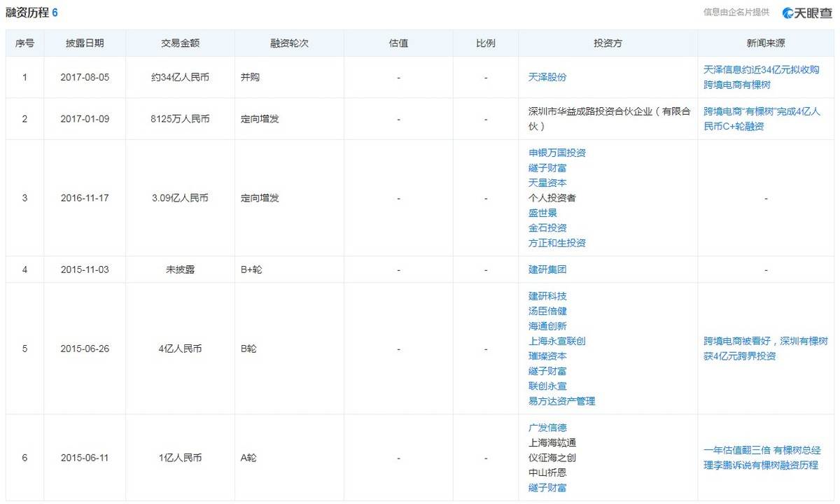Open news link 一年估值翻三倍 有棵树总经理
Image resolution: width=840 pixels, height=504 pixels.
762,458
